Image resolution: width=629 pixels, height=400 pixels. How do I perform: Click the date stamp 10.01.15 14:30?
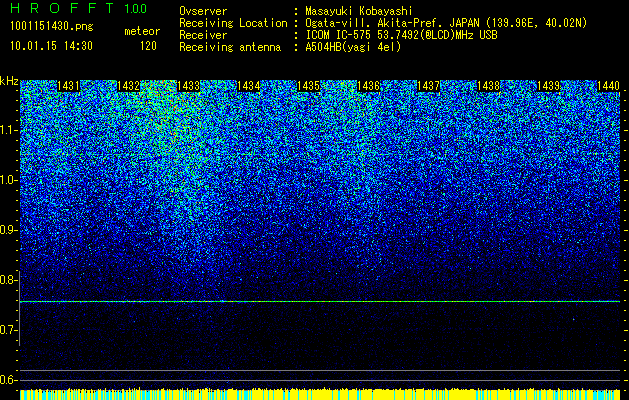pos(51,46)
